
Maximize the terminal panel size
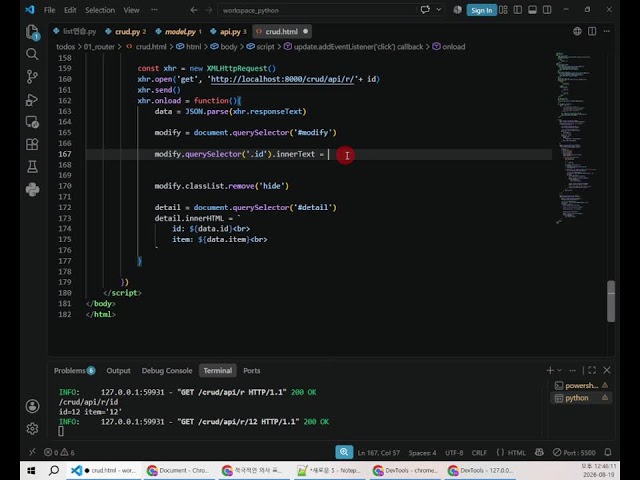point(592,370)
